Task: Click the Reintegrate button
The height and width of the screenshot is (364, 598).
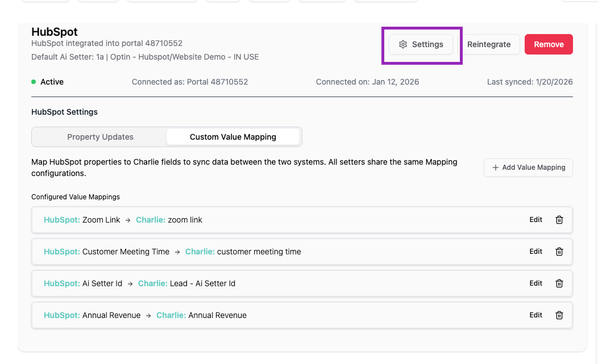Action: (x=489, y=44)
